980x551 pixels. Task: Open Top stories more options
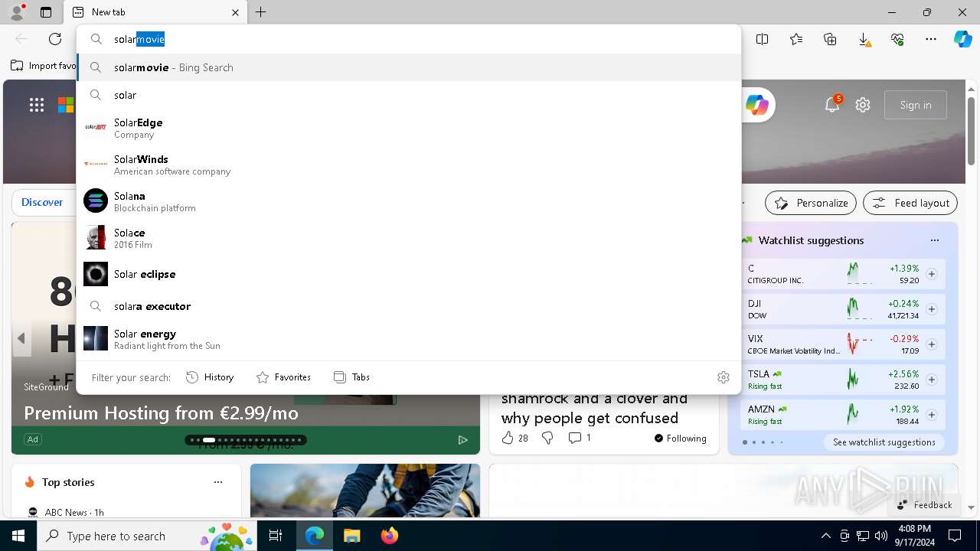point(218,482)
